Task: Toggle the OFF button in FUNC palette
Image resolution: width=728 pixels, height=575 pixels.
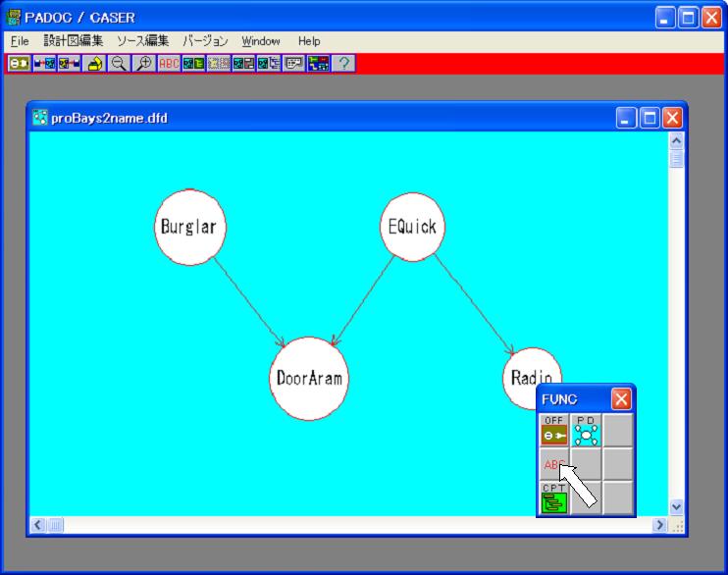Action: [553, 430]
